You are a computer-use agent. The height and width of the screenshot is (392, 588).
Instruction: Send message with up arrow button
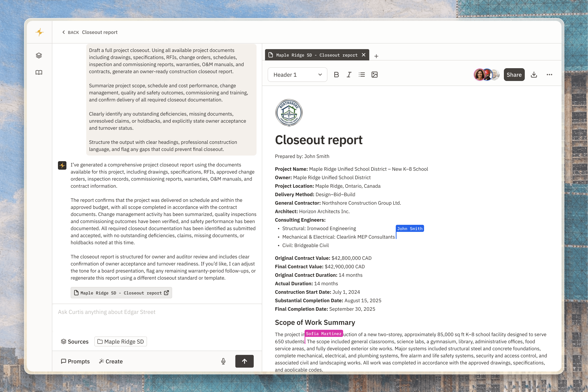click(244, 361)
